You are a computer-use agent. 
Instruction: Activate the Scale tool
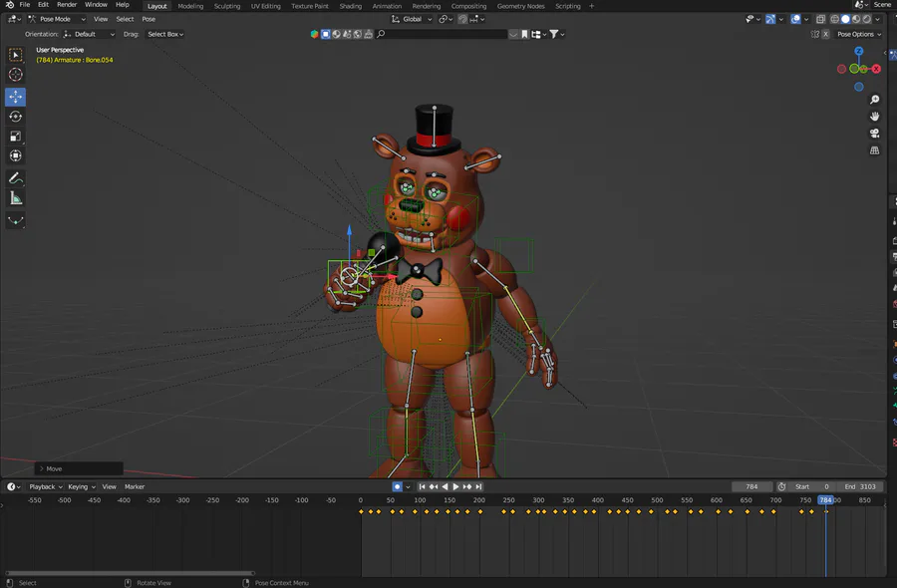pos(15,137)
